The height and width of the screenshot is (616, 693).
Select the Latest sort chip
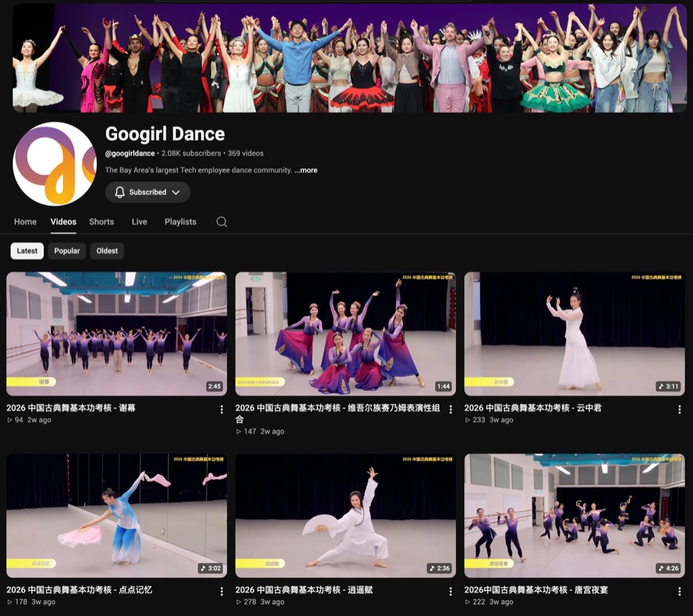point(27,251)
